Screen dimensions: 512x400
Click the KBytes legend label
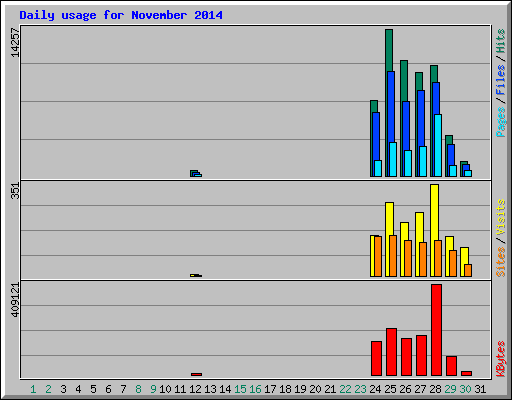pyautogui.click(x=501, y=359)
